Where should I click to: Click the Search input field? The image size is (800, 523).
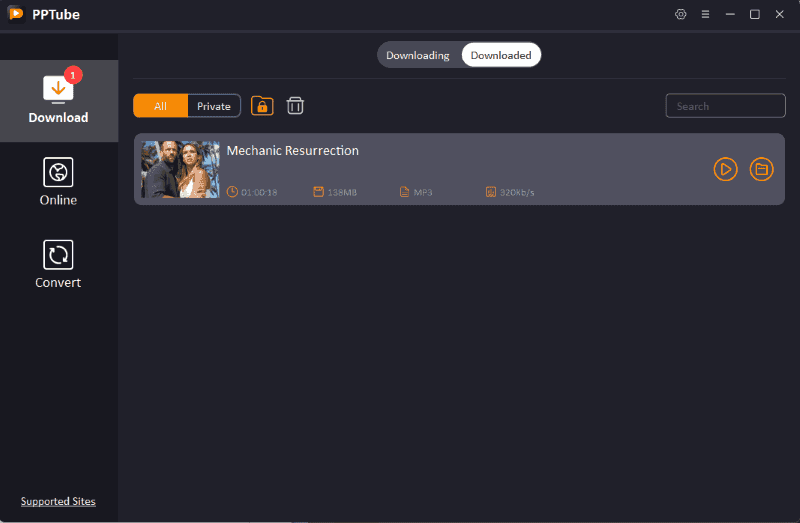coord(725,106)
